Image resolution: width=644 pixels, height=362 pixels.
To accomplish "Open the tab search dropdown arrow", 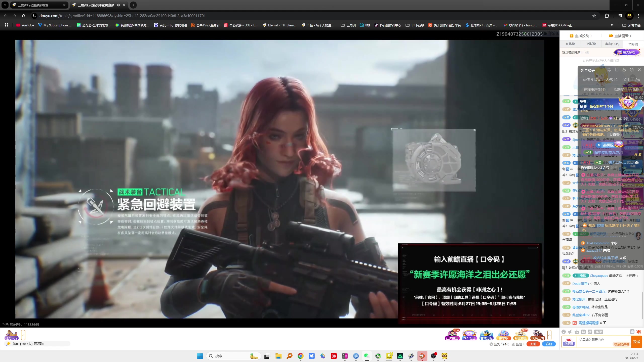I will coord(5,5).
